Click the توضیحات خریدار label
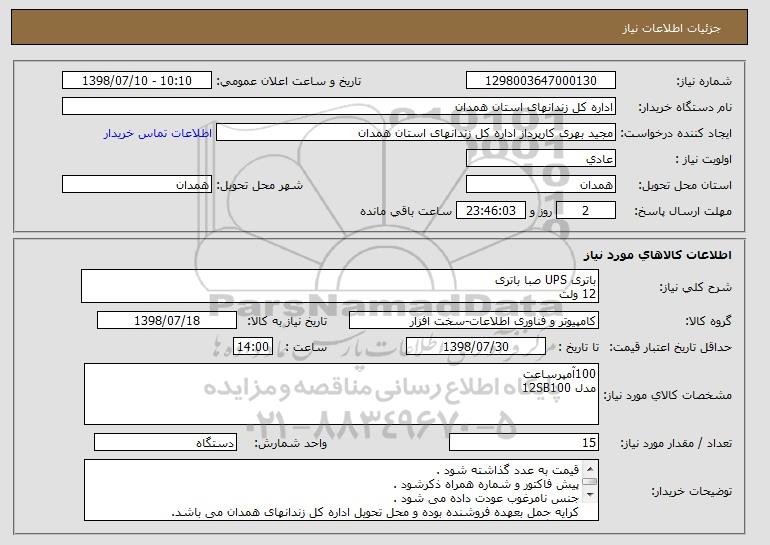 [x=692, y=491]
